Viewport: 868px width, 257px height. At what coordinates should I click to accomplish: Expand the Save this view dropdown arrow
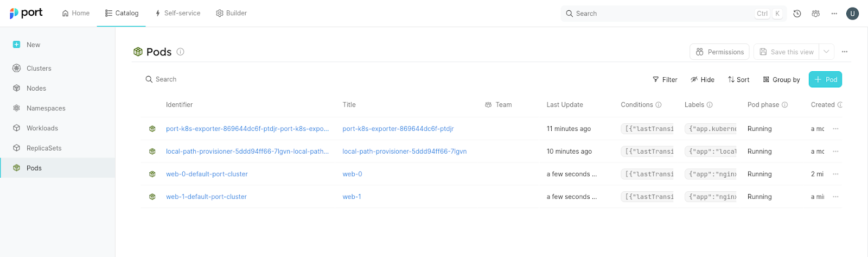tap(826, 52)
